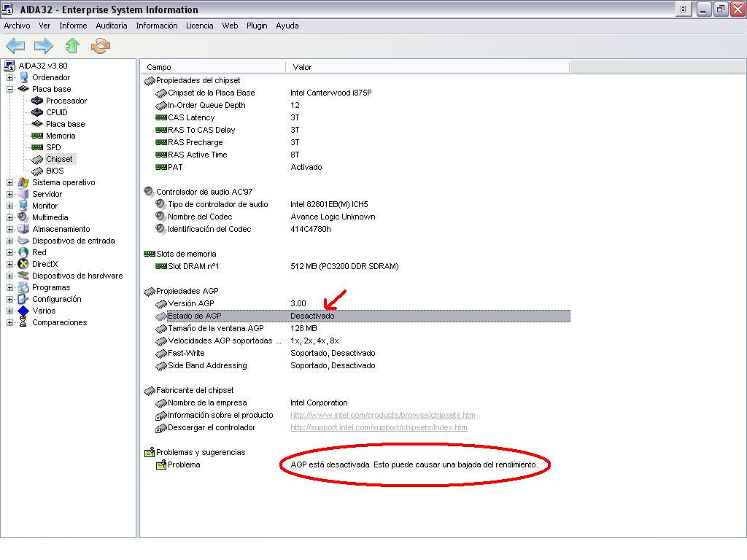Expand the DirectX tree node
Screen dimensions: 747x560
pos(9,264)
